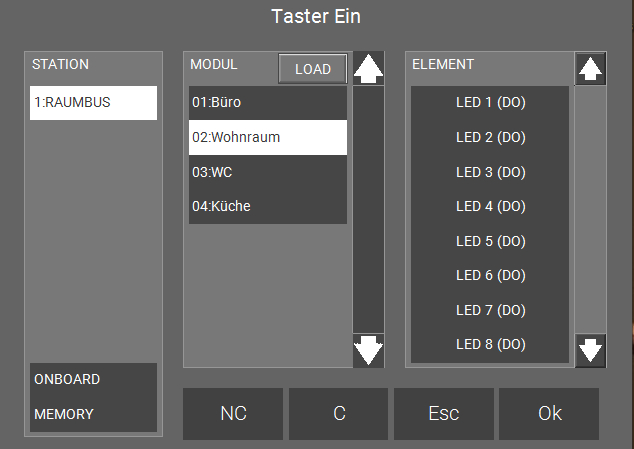
Task: Cancel with the Esc button
Action: click(x=443, y=414)
